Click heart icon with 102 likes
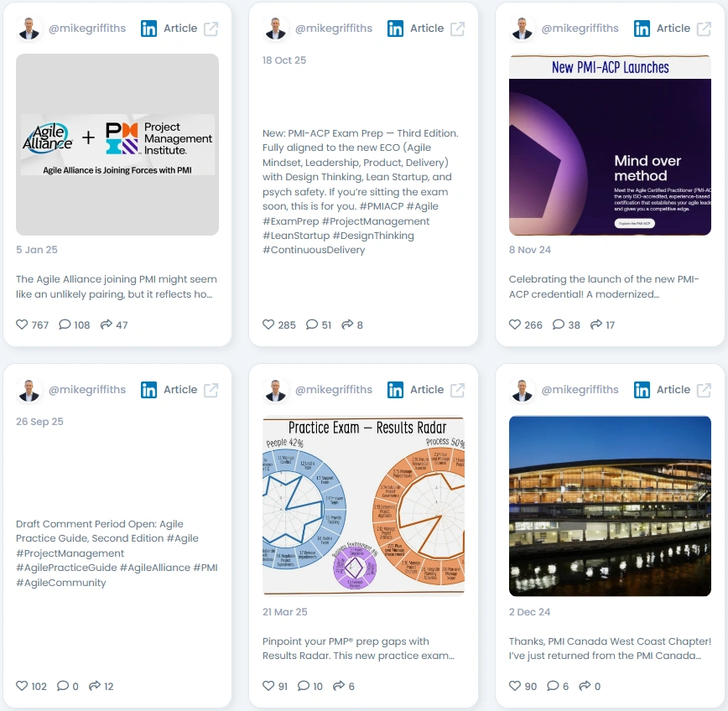 [22, 686]
